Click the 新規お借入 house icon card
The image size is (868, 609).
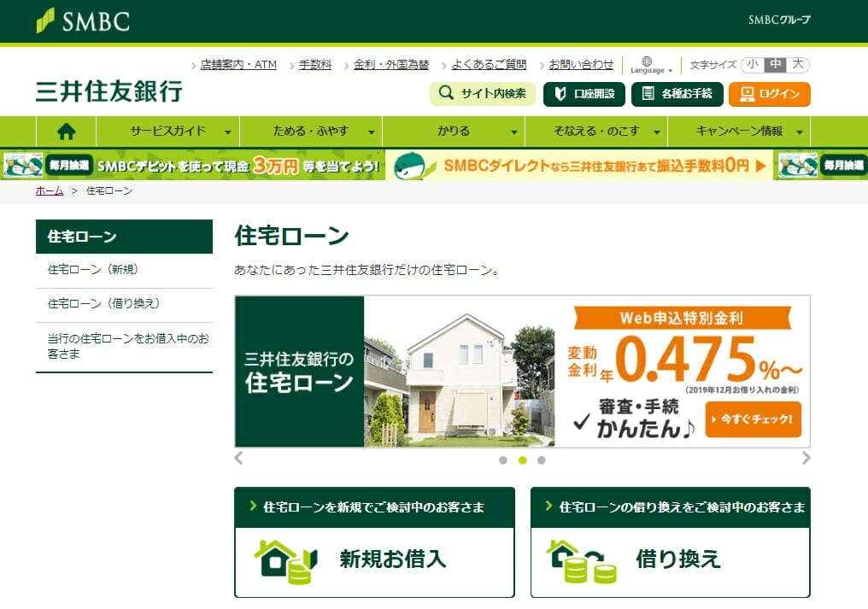click(x=374, y=559)
